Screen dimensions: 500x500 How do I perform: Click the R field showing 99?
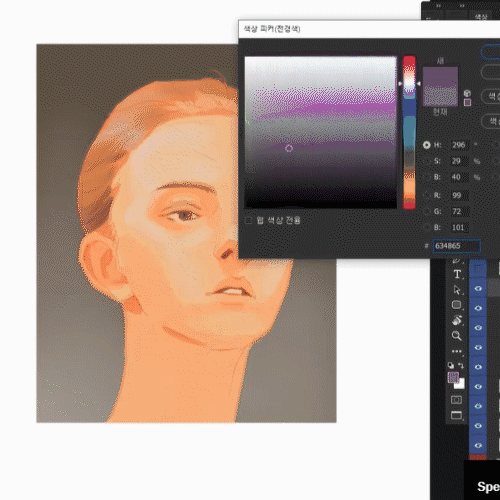click(459, 195)
